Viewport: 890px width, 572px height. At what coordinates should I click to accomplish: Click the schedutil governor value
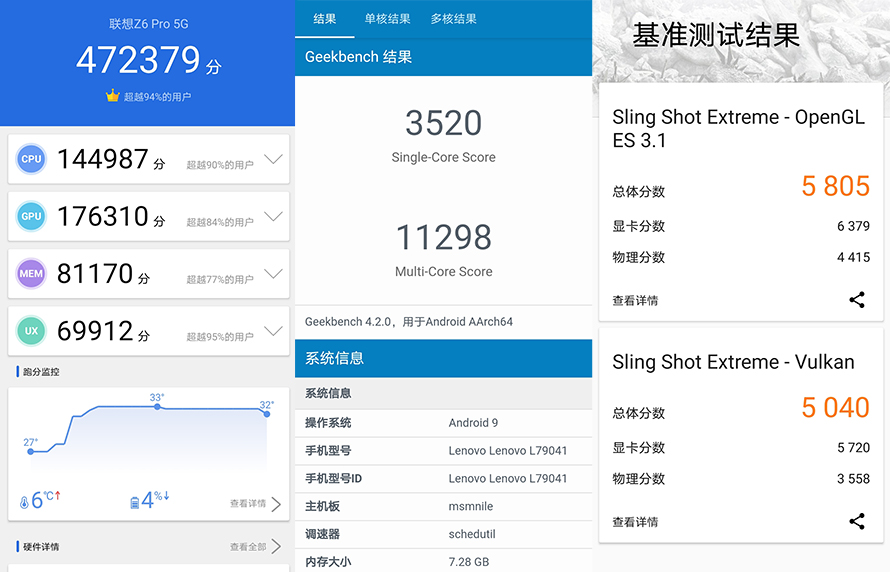(472, 534)
